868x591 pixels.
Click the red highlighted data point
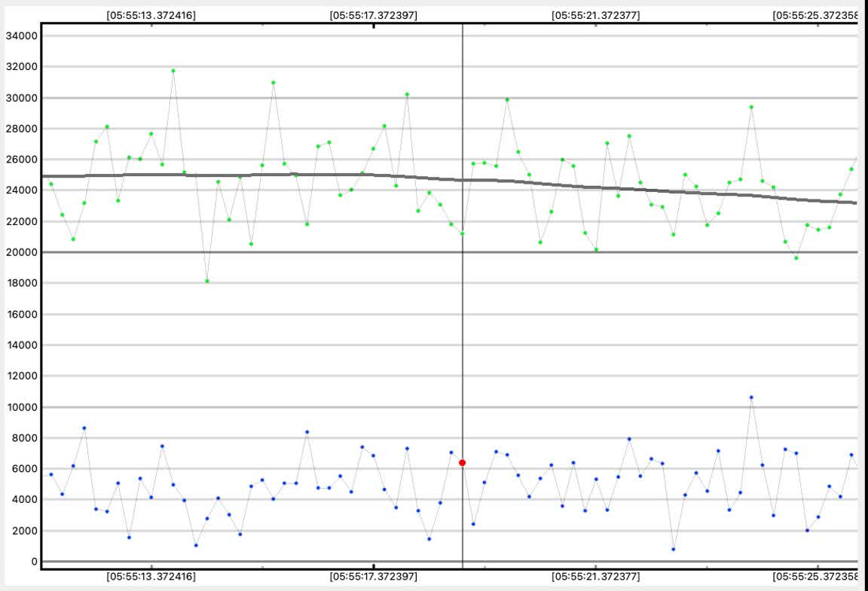click(x=462, y=462)
